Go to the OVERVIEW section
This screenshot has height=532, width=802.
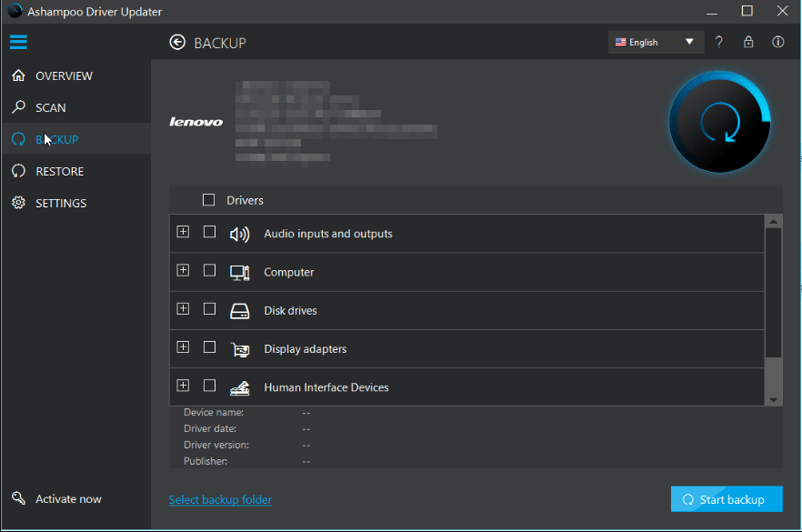(x=64, y=76)
